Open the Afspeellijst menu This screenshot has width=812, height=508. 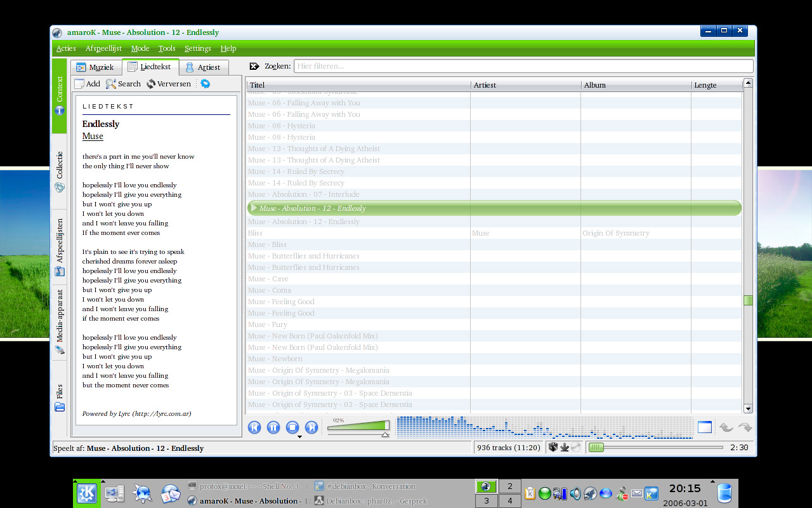(103, 48)
